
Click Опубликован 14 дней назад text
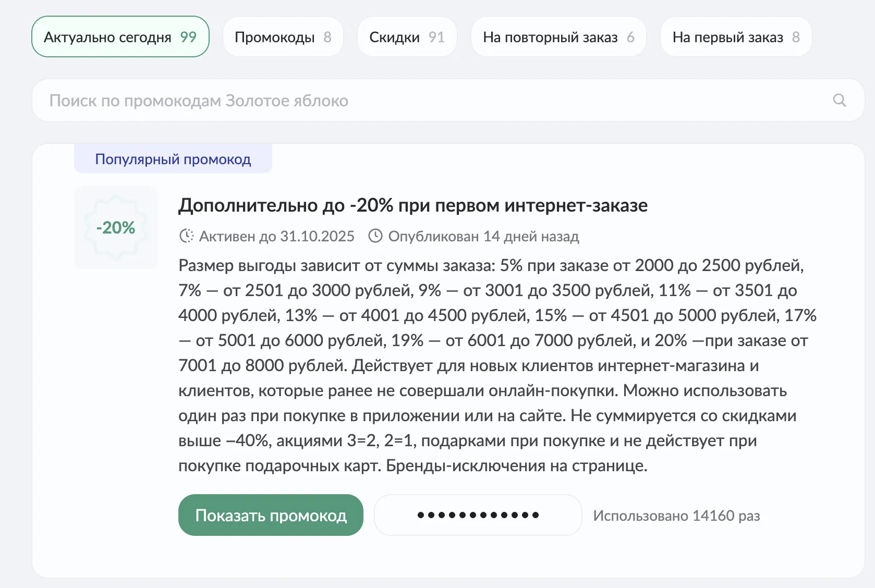(483, 236)
